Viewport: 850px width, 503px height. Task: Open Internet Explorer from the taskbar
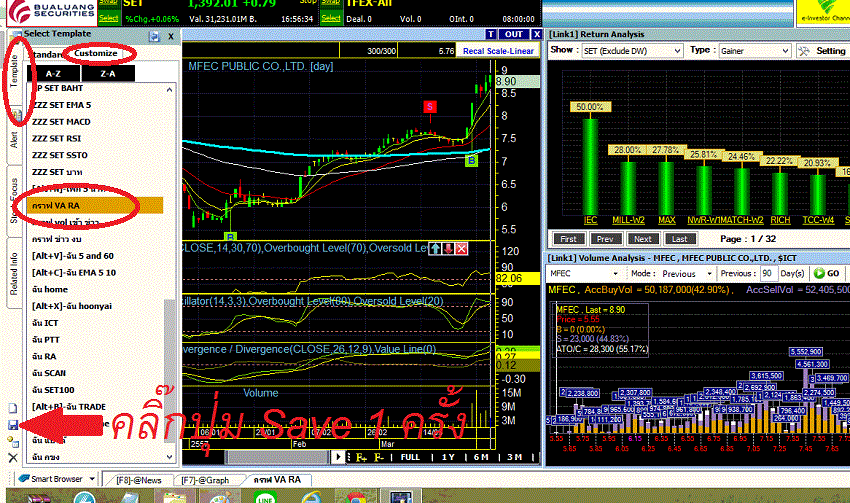(x=311, y=497)
